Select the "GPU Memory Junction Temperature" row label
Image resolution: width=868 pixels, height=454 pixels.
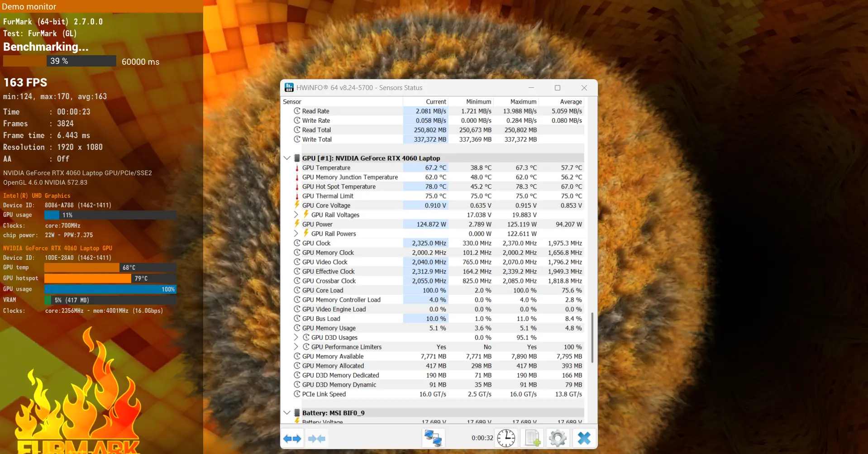click(x=350, y=177)
